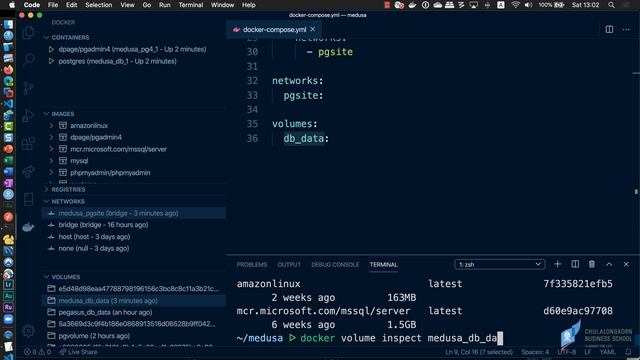This screenshot has height=360, width=640.
Task: Open the Run menu
Action: (x=164, y=5)
